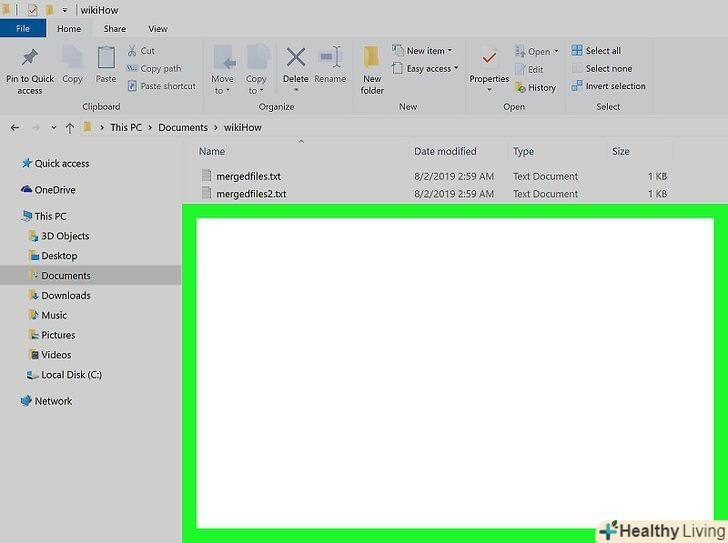Show file History
Viewport: 728px width, 543px height.
[536, 87]
